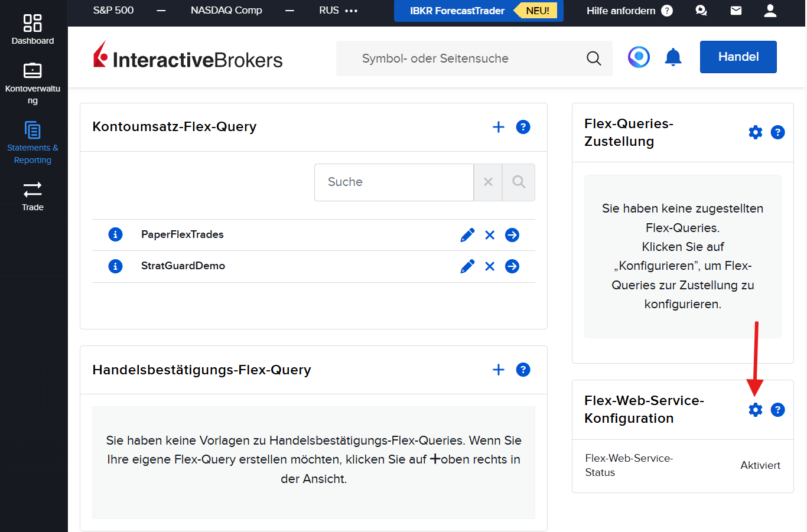This screenshot has height=532, width=807.
Task: View help for Kontoumsatz-Flex-Query via question mark
Action: [x=523, y=126]
